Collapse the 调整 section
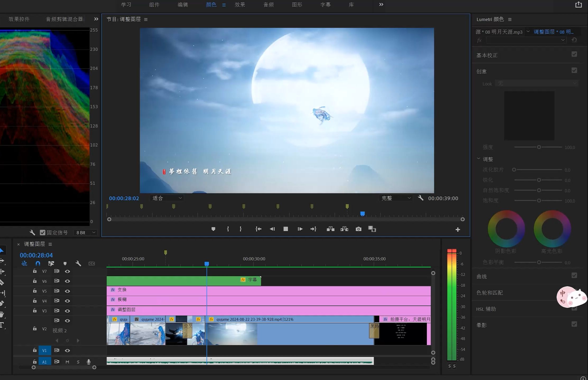 [478, 159]
